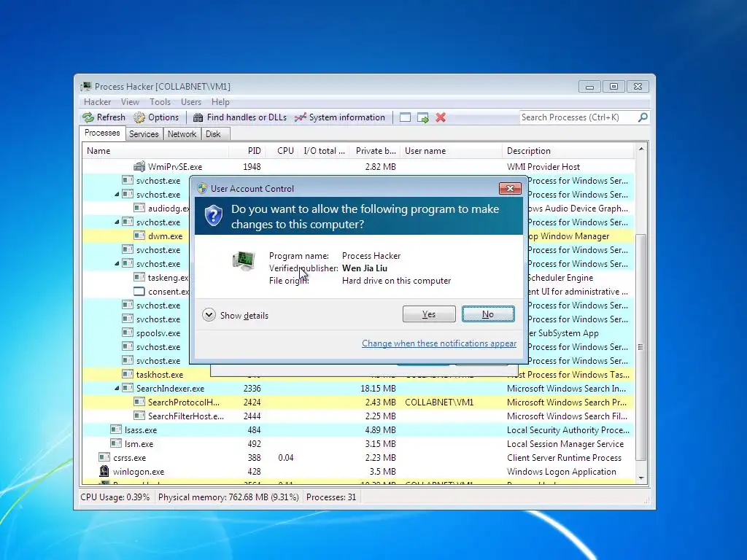Open Find handles or DLLs
The image size is (747, 560).
coord(239,117)
